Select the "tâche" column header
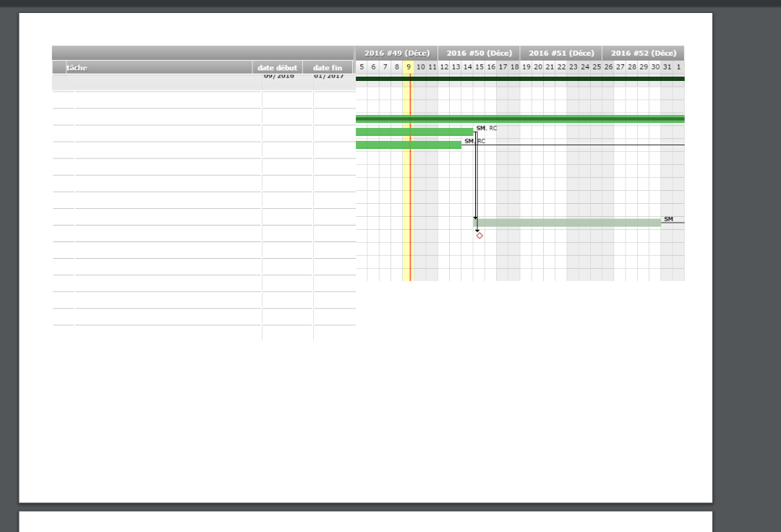 (77, 68)
